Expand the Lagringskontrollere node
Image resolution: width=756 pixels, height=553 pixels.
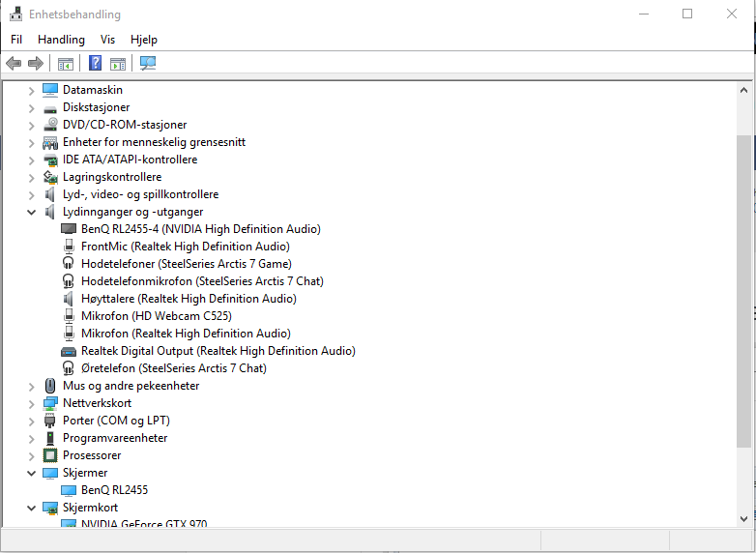tap(31, 178)
